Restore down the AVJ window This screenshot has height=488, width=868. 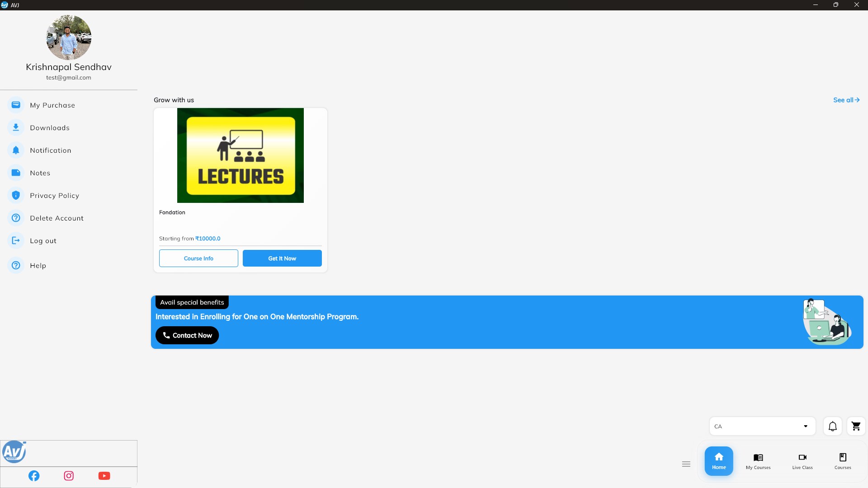[x=836, y=5]
